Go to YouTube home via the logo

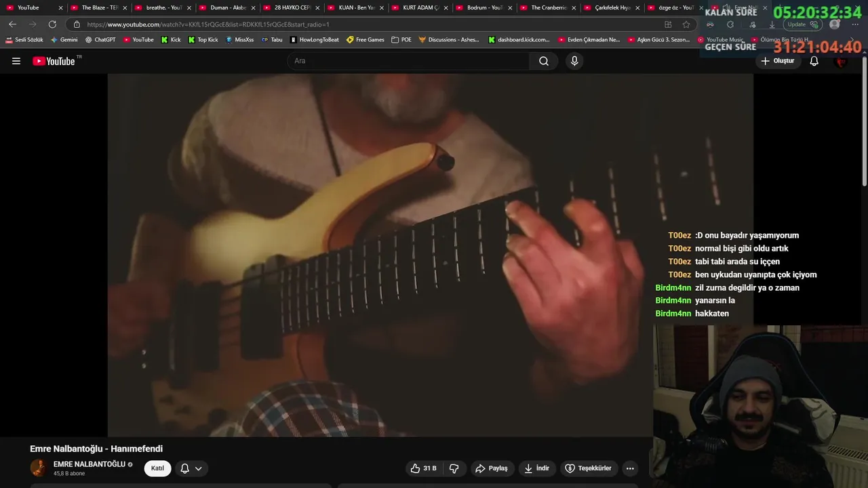(x=54, y=61)
